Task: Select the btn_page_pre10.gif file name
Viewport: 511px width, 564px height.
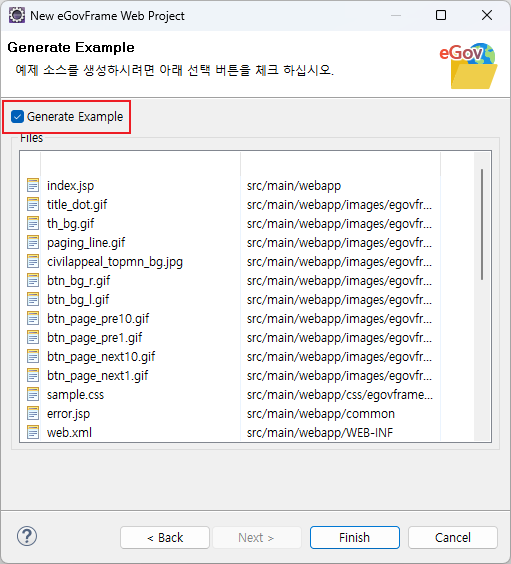Action: pos(98,319)
